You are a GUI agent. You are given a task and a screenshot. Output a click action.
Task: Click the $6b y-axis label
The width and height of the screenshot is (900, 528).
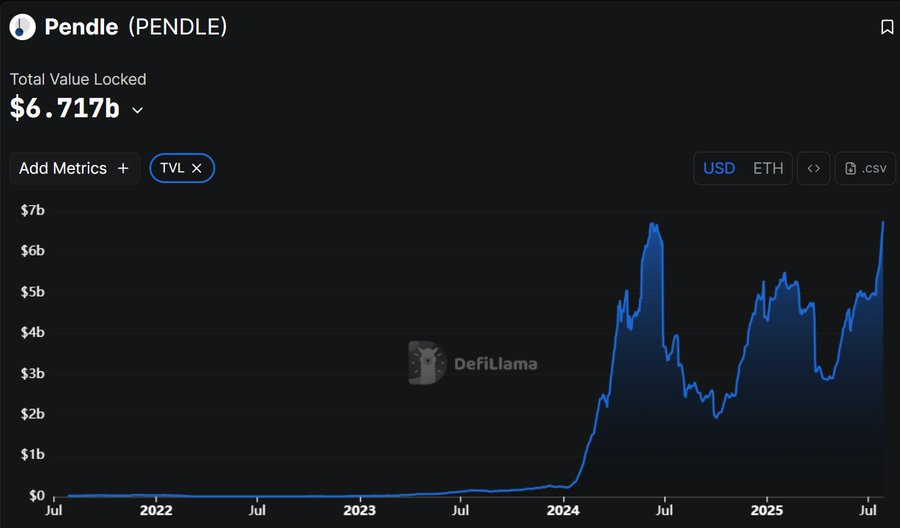(x=33, y=251)
